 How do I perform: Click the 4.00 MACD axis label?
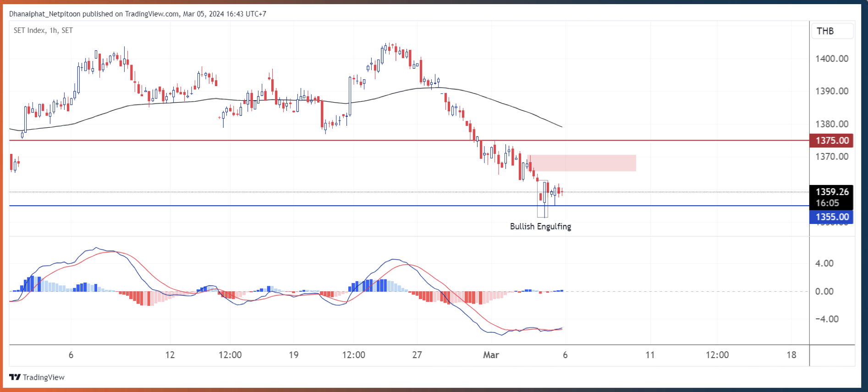824,263
